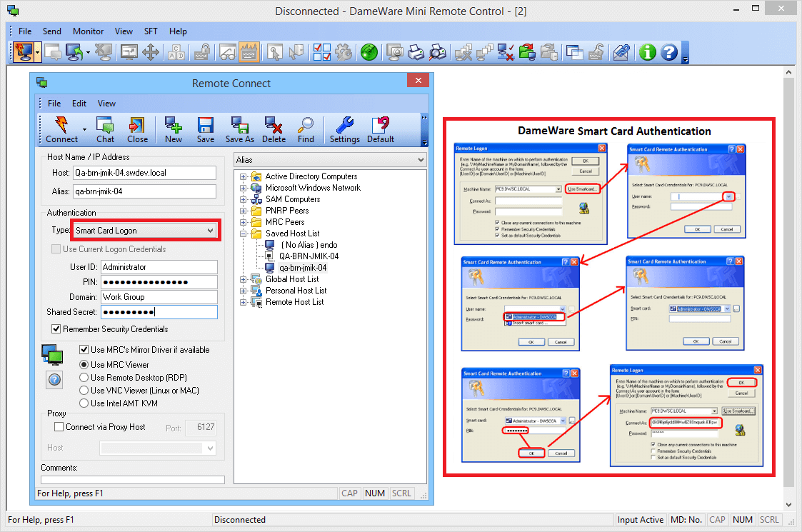This screenshot has width=802, height=532.
Task: Click Delete in Remote Connect toolbar
Action: pyautogui.click(x=274, y=130)
